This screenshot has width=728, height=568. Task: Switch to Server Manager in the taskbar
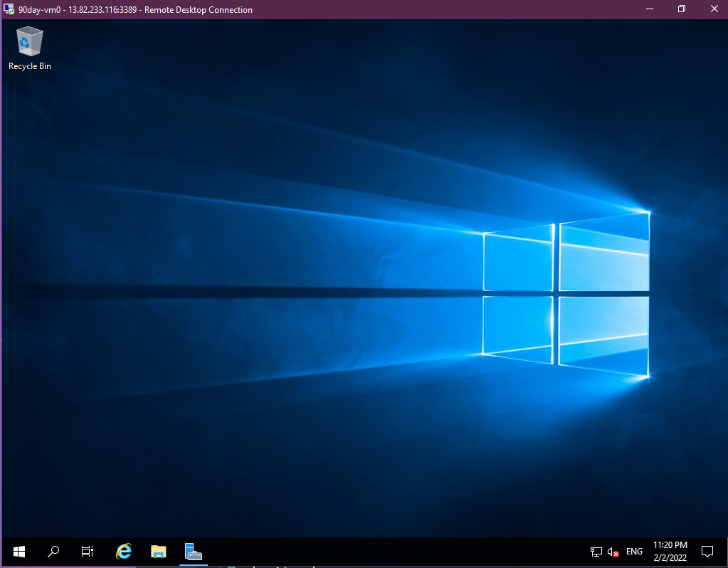point(194,552)
